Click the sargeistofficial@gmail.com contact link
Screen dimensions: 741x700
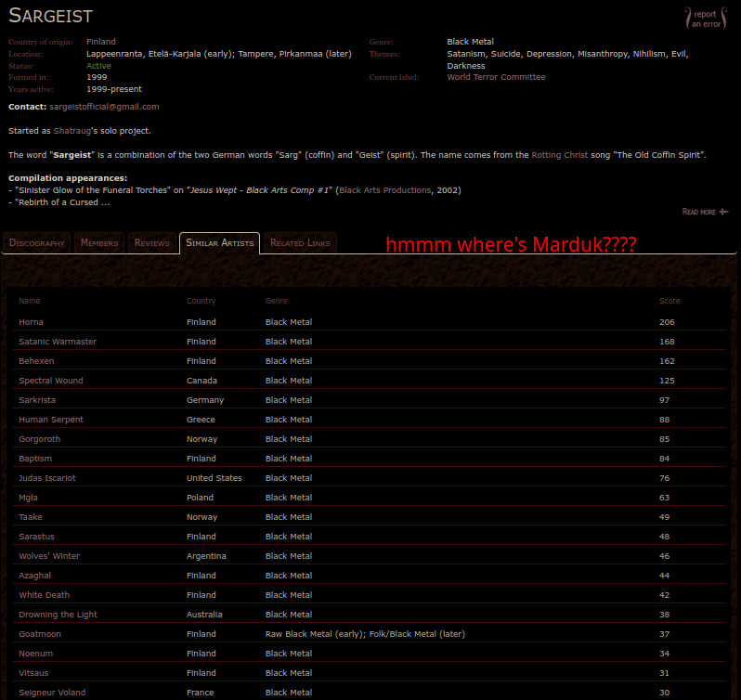click(x=104, y=107)
